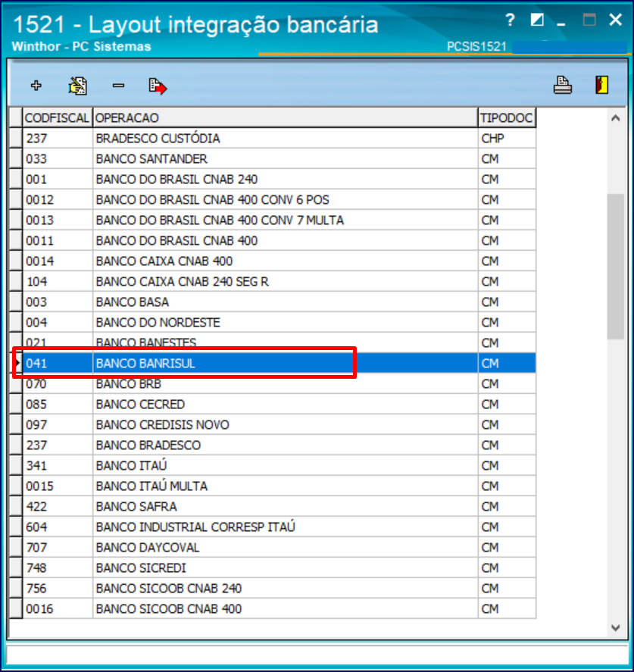Close the 1521 Layout window
The image size is (634, 672).
[616, 20]
